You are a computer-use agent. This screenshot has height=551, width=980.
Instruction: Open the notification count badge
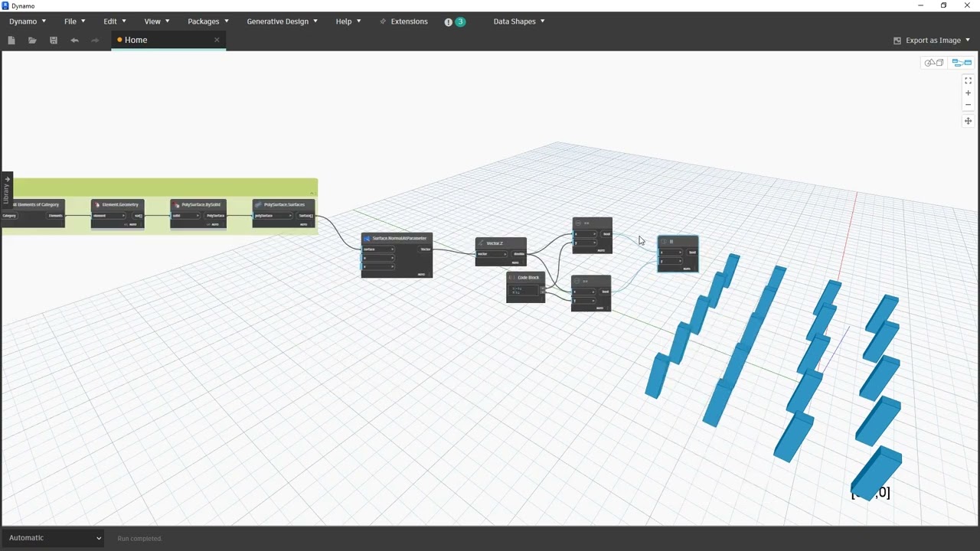pyautogui.click(x=460, y=21)
